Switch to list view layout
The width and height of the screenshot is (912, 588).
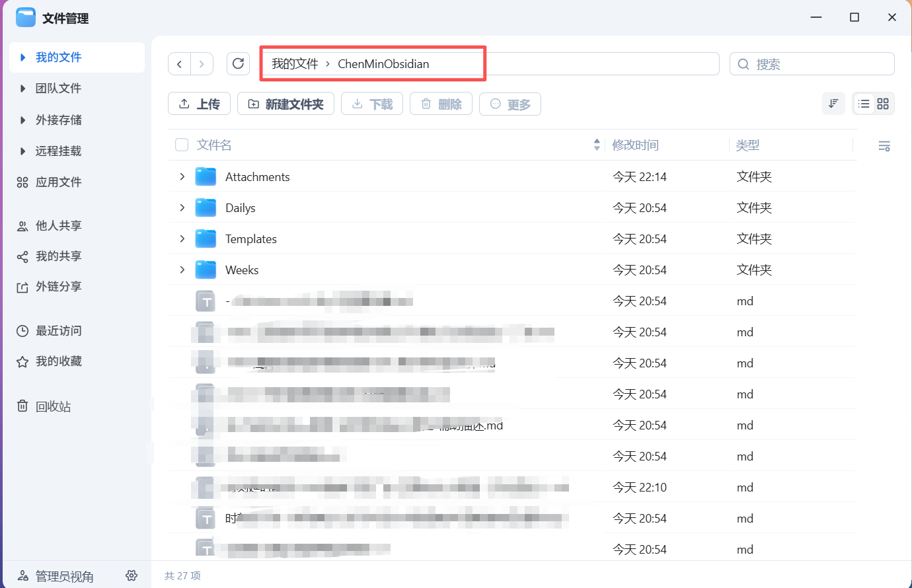(864, 104)
